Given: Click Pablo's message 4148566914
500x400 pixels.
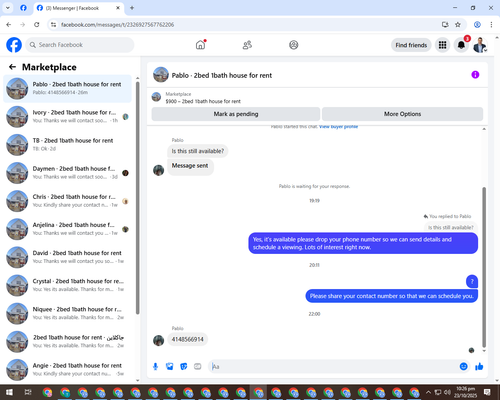Looking at the screenshot, I should click(187, 339).
